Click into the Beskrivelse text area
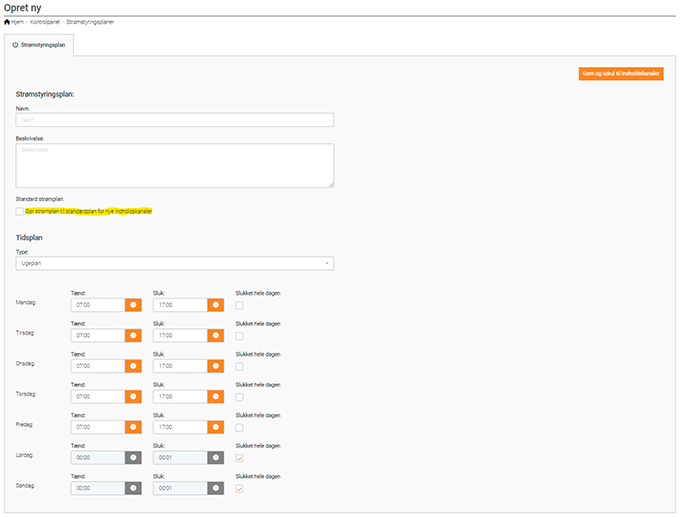The width and height of the screenshot is (680, 517). (x=175, y=165)
